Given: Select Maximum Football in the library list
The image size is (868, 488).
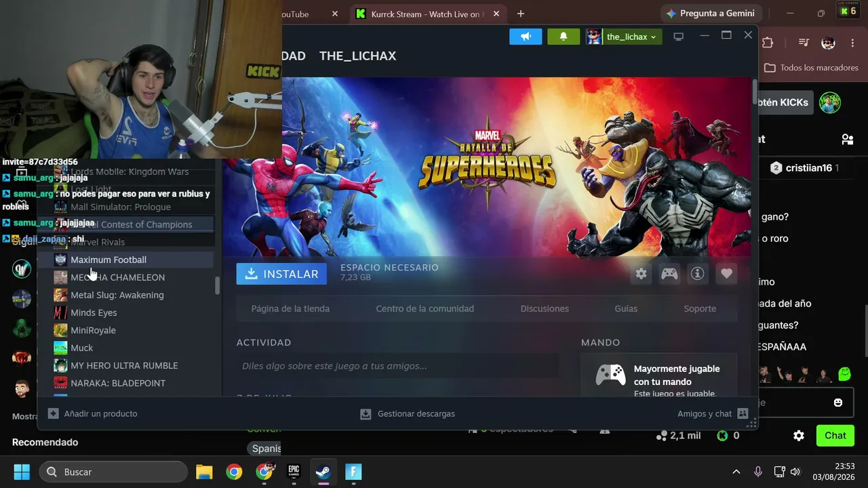Looking at the screenshot, I should click(x=133, y=260).
